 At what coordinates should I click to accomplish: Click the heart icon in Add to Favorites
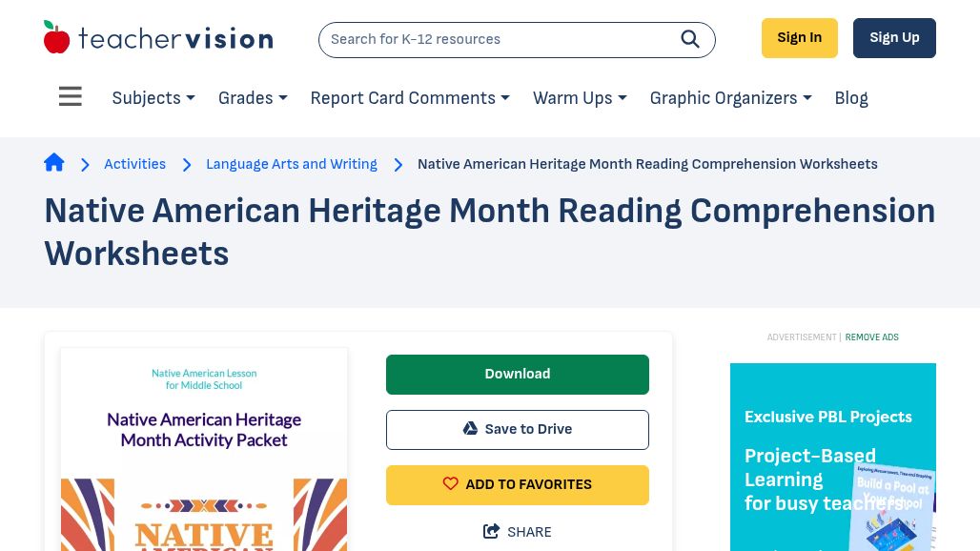click(x=451, y=483)
